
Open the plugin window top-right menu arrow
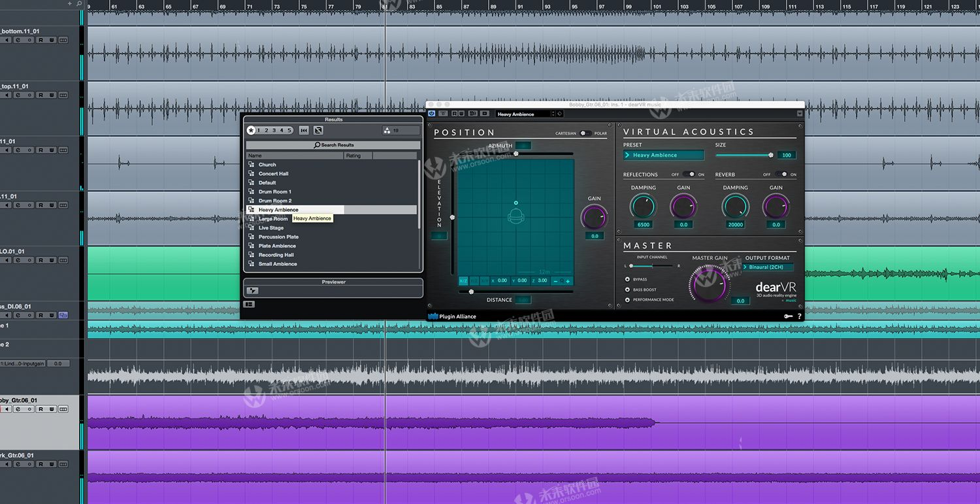pyautogui.click(x=800, y=114)
